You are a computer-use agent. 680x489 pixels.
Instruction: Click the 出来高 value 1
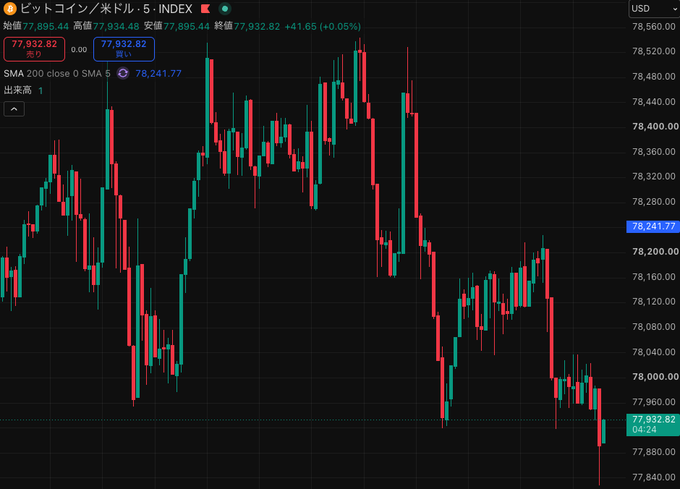(41, 91)
